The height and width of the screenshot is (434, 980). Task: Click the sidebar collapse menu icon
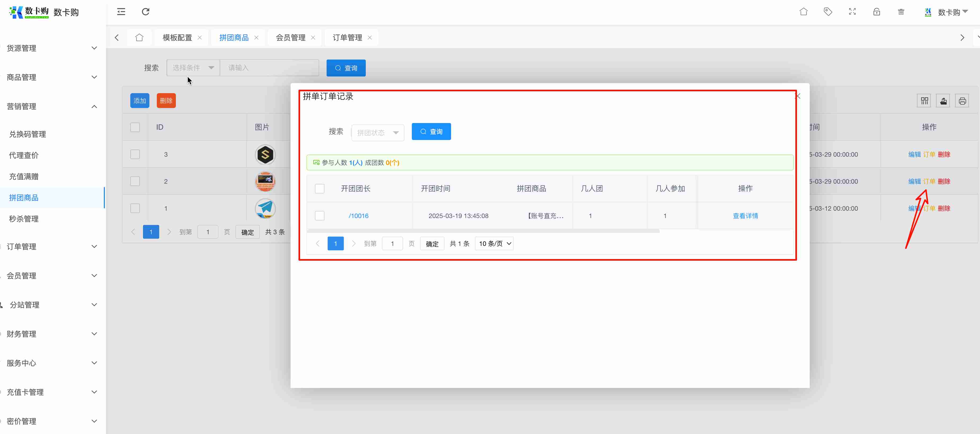pos(121,12)
